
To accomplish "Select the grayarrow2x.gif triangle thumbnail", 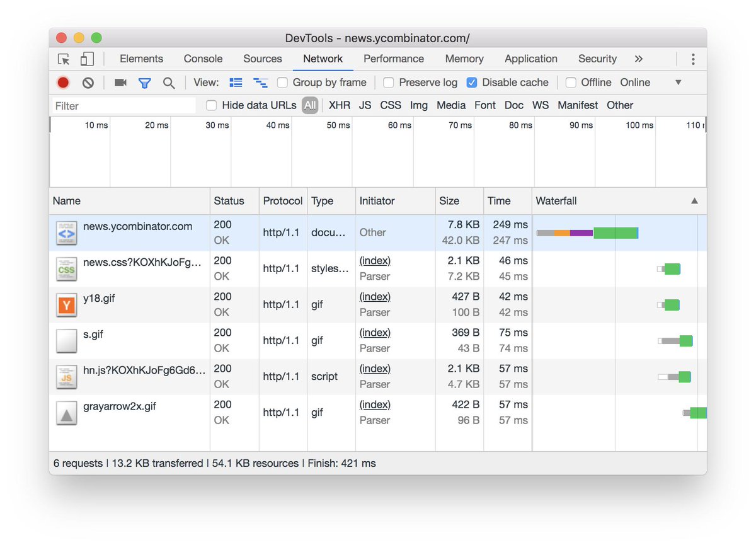I will [x=66, y=413].
